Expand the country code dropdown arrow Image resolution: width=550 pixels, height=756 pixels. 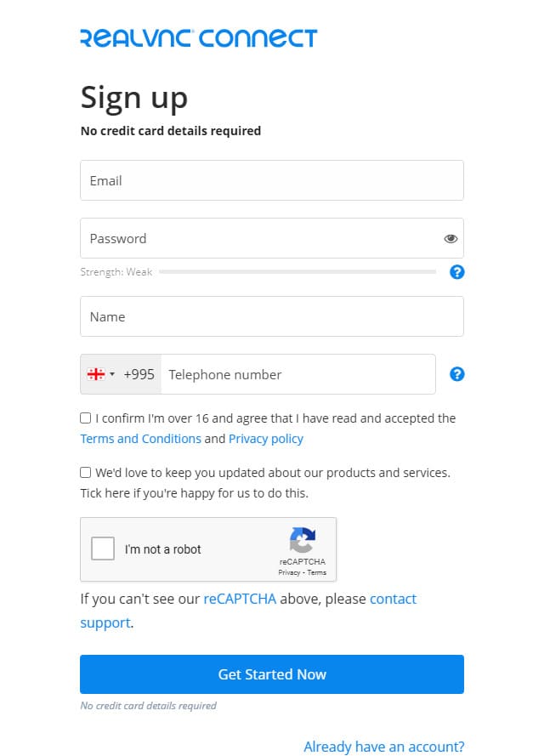click(112, 374)
